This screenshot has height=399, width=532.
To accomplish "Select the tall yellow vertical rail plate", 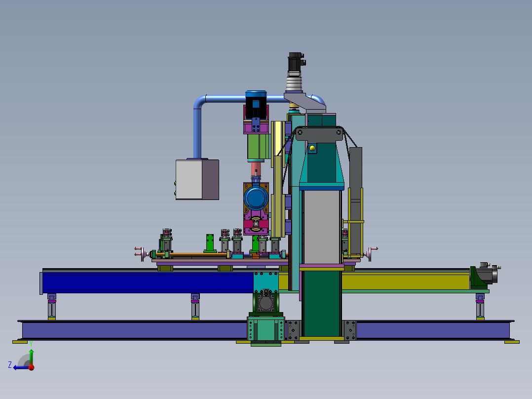I will (278, 179).
